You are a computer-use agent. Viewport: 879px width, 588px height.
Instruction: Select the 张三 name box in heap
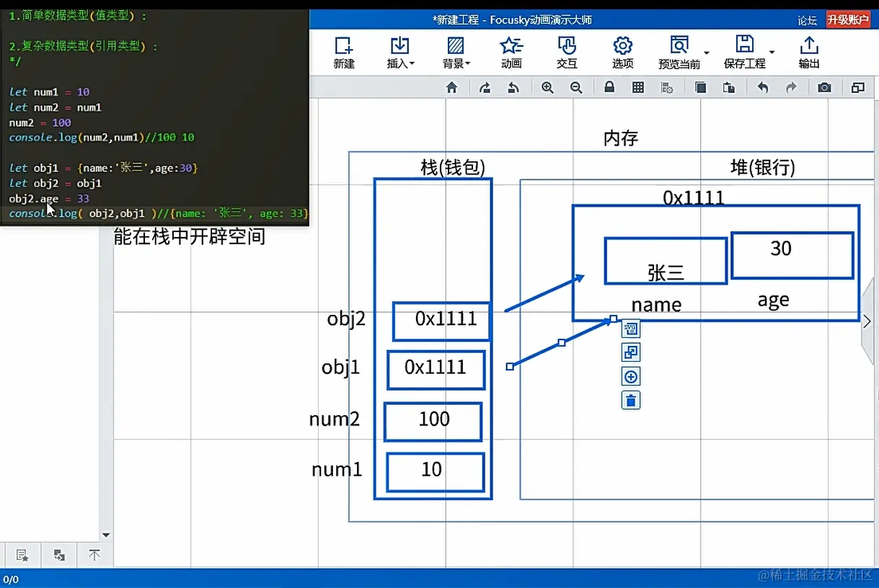point(665,260)
